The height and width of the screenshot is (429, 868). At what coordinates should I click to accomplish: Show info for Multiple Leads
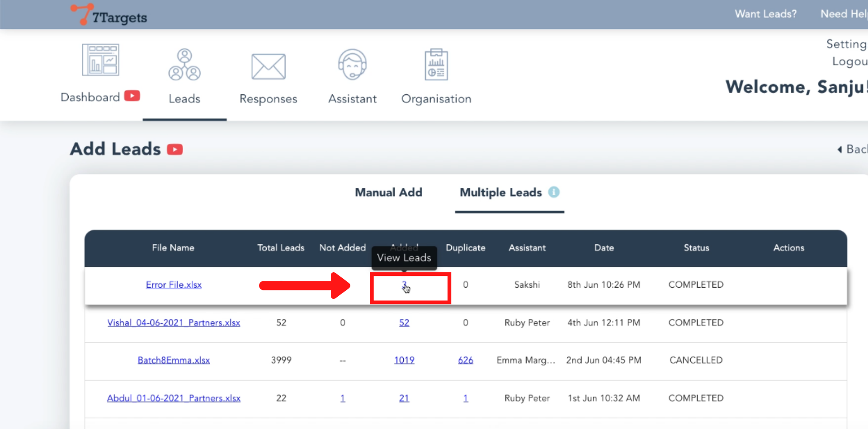pos(554,192)
